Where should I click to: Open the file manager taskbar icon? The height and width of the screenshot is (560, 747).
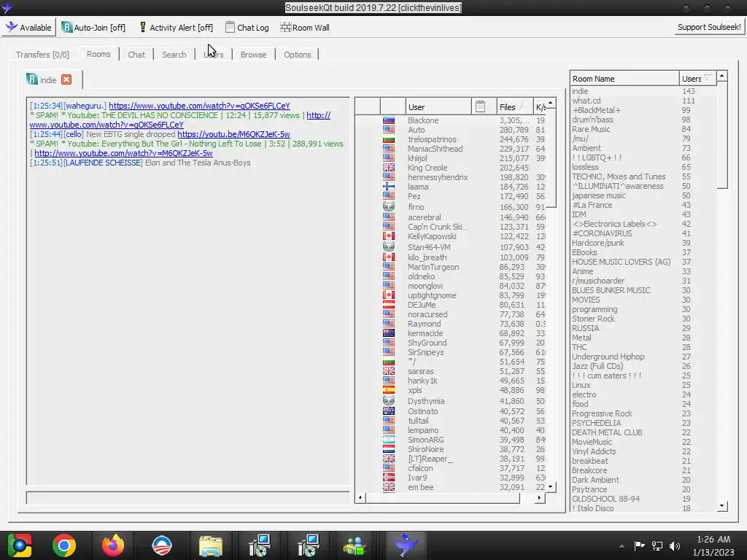coord(211,545)
